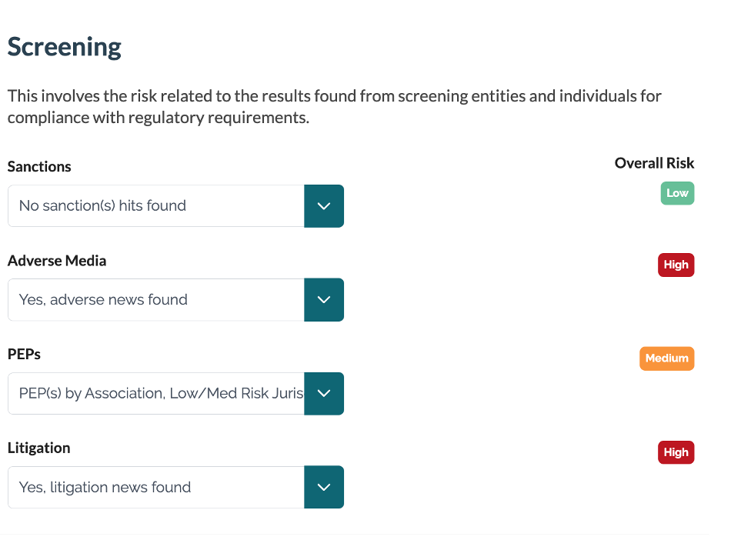Screen dimensions: 731x560
Task: Open the Sanctions dropdown chevron
Action: 324,206
